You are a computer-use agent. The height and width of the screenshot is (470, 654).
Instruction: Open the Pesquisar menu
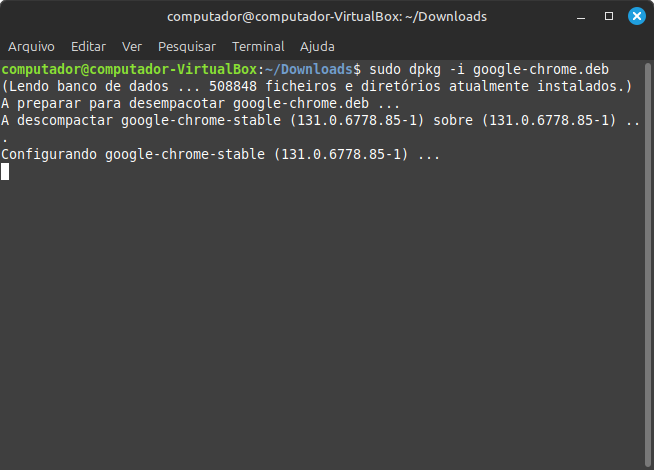(187, 47)
